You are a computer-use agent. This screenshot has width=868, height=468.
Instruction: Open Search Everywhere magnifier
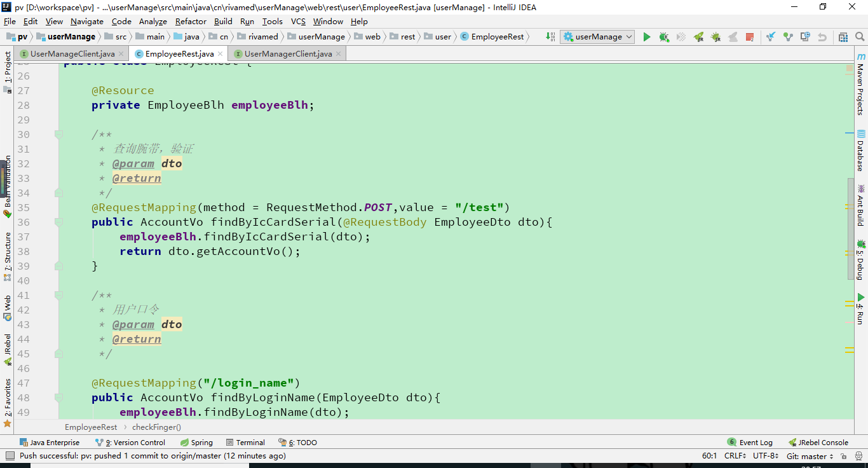(860, 37)
